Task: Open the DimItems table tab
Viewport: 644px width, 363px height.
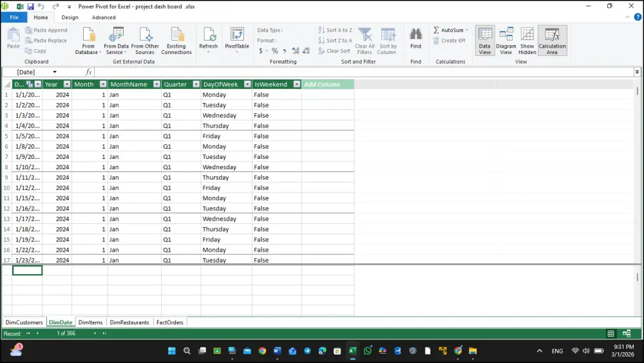Action: tap(90, 322)
